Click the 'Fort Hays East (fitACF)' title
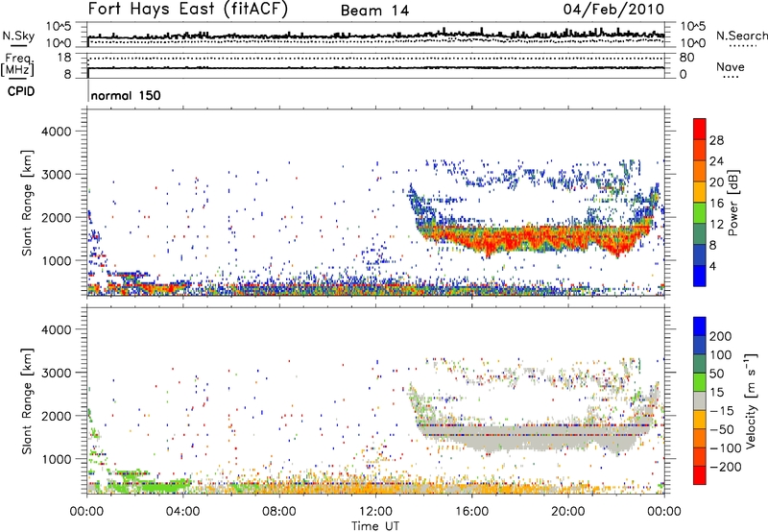Screen dimensions: 768x532 click(x=188, y=9)
